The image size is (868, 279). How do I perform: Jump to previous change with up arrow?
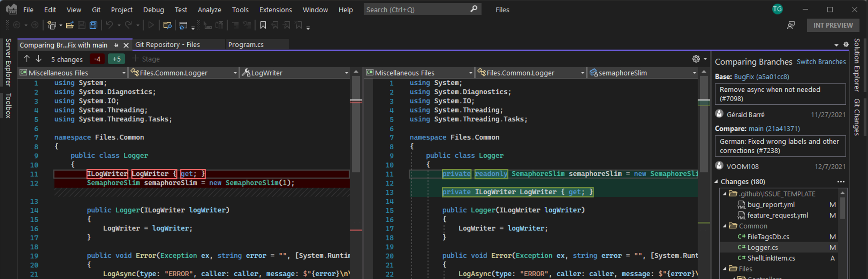pos(27,59)
